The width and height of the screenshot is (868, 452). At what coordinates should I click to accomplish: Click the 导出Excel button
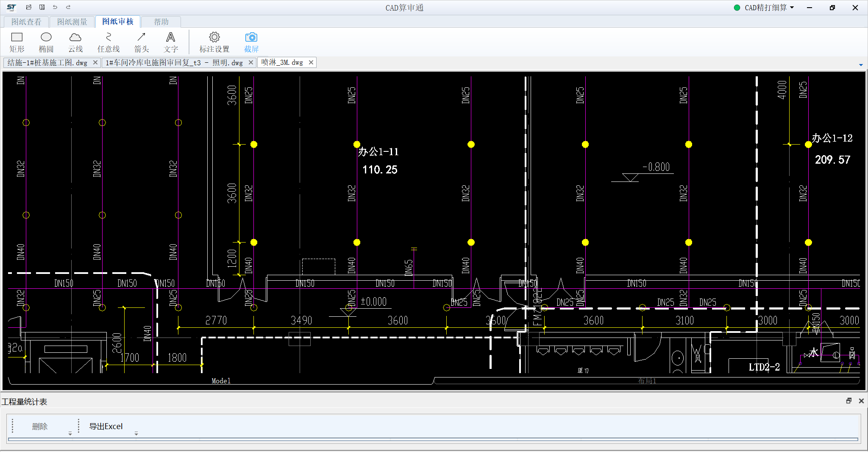pos(106,426)
